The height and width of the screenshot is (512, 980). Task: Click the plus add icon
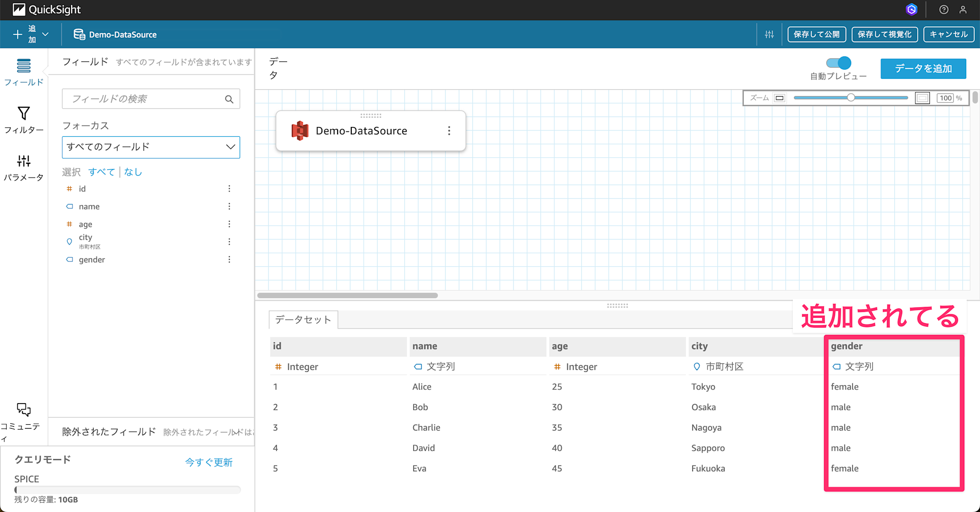click(x=18, y=34)
